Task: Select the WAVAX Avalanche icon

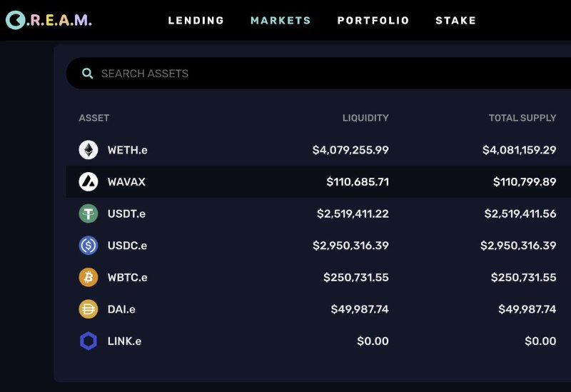Action: pyautogui.click(x=89, y=181)
